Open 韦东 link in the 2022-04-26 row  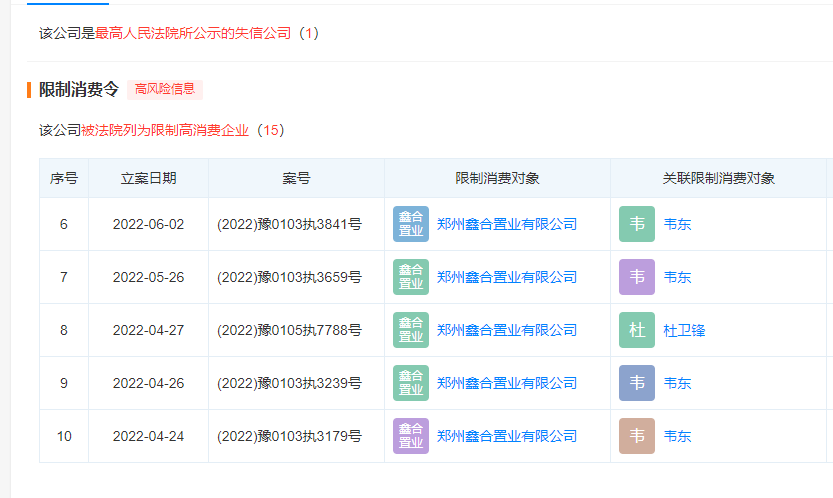(x=677, y=383)
